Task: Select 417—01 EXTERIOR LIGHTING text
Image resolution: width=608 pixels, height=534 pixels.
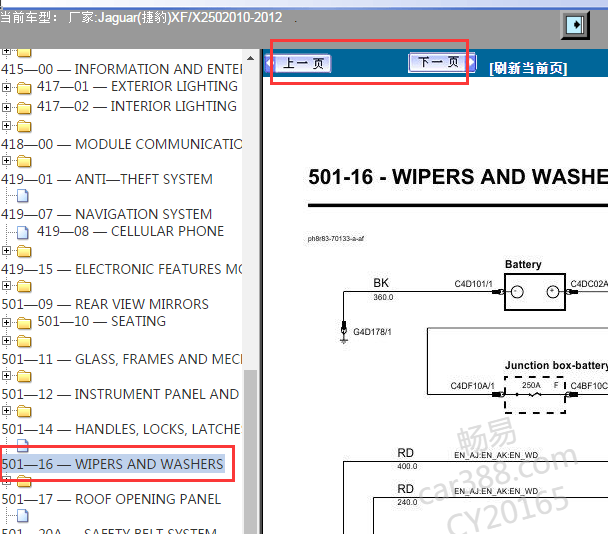Action: (137, 86)
